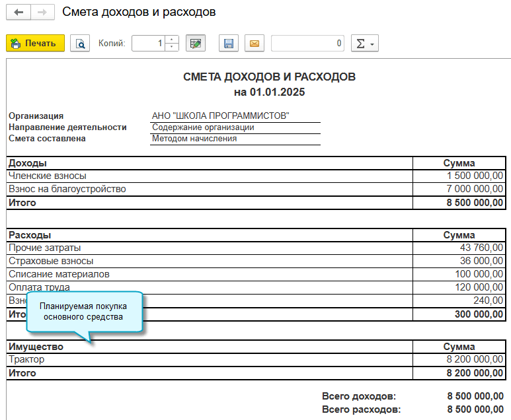The height and width of the screenshot is (420, 511).
Task: Click the value АНО "ШКОЛА ПРОГРАММИСТОВ"
Action: 221,116
